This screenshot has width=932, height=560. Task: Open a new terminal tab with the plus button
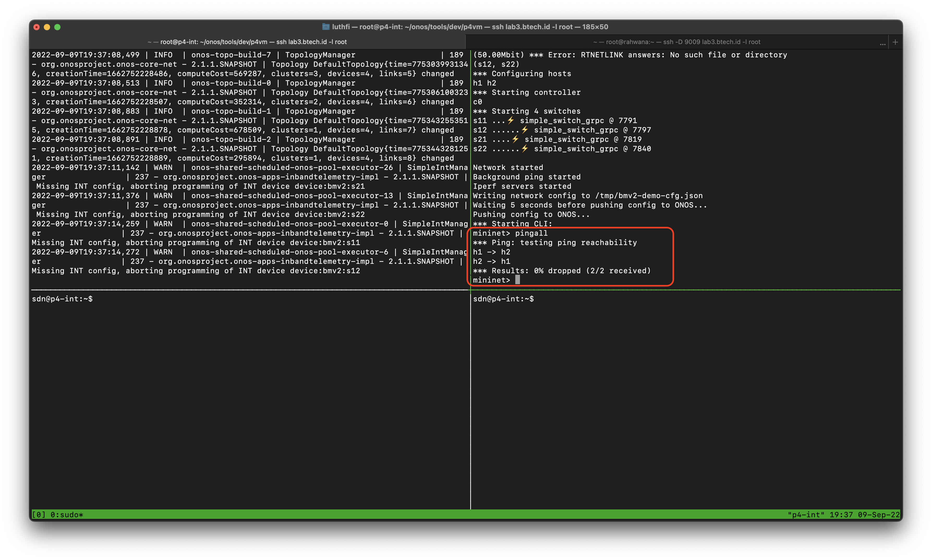click(895, 42)
